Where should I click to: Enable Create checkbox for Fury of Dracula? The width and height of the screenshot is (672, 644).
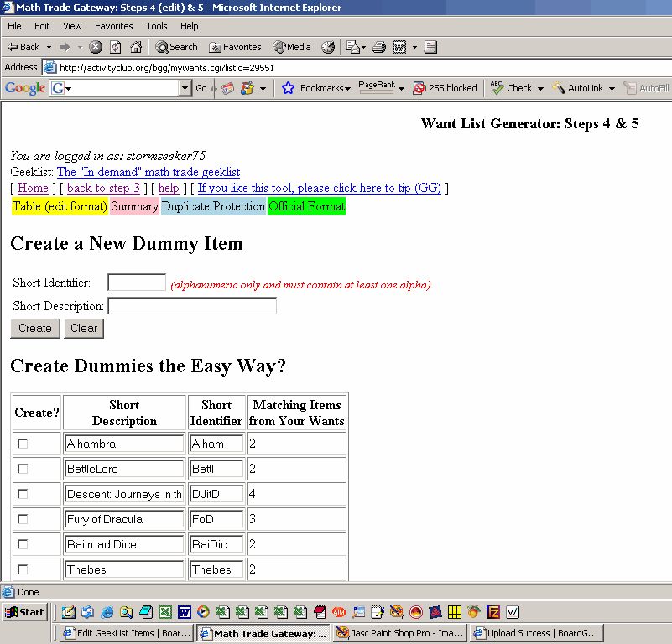pyautogui.click(x=23, y=519)
